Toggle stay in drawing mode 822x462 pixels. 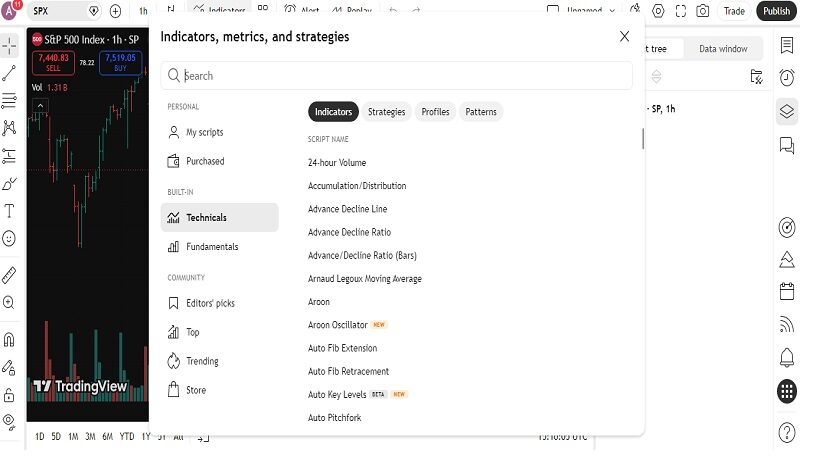(x=9, y=367)
